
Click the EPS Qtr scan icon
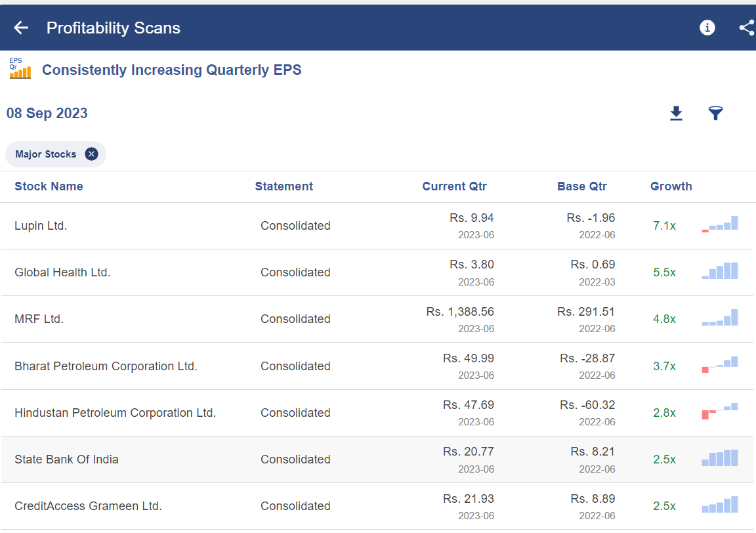click(x=20, y=68)
